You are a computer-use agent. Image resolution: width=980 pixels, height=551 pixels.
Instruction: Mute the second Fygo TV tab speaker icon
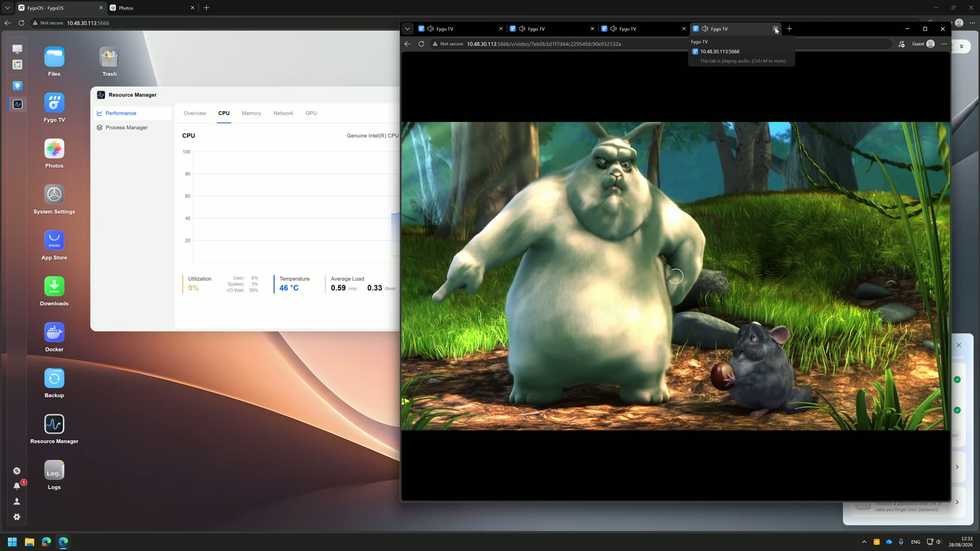(x=522, y=29)
